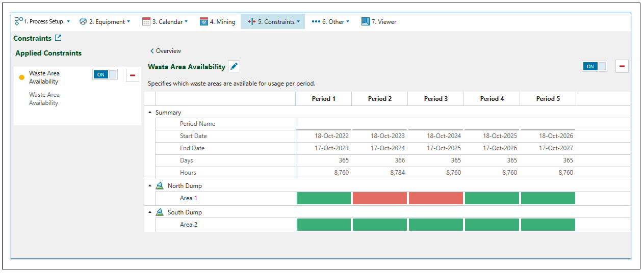644x273 pixels.
Task: Switch to the Equipment tab
Action: point(107,22)
